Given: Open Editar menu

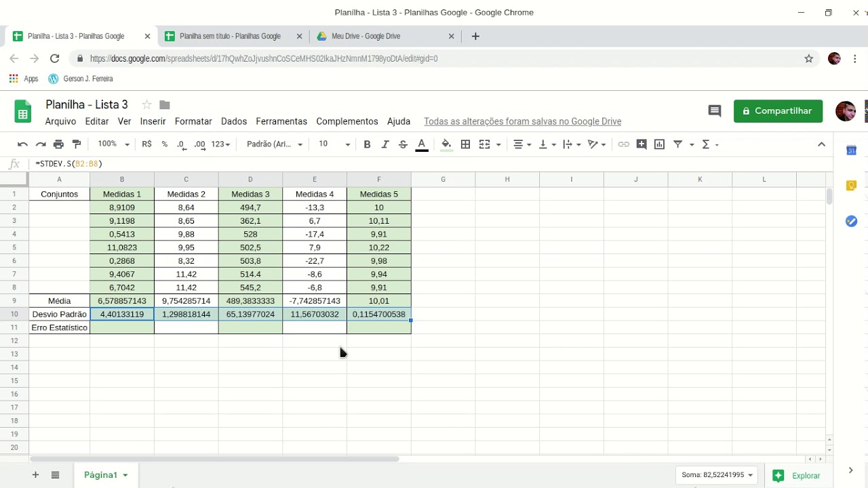Looking at the screenshot, I should (97, 121).
